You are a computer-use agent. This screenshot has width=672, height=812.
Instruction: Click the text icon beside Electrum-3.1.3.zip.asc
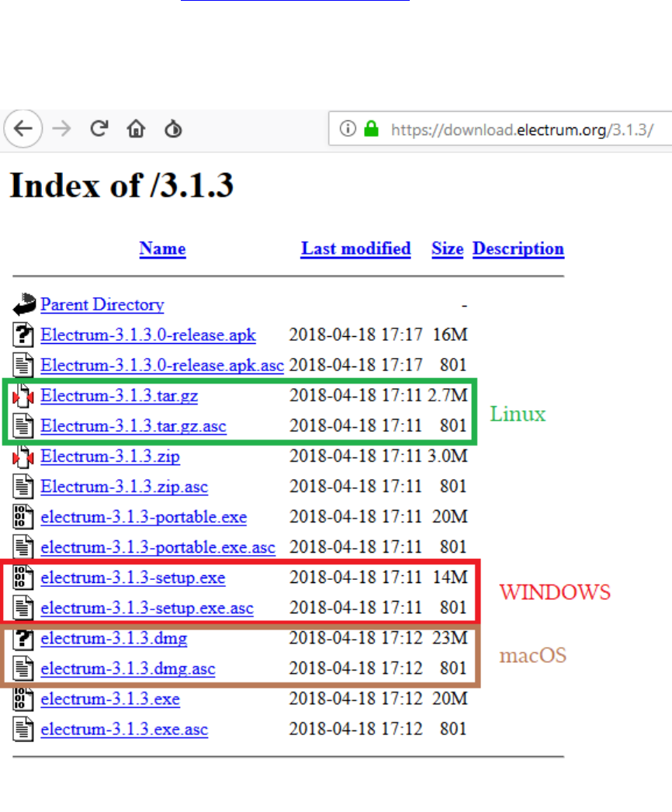click(23, 486)
